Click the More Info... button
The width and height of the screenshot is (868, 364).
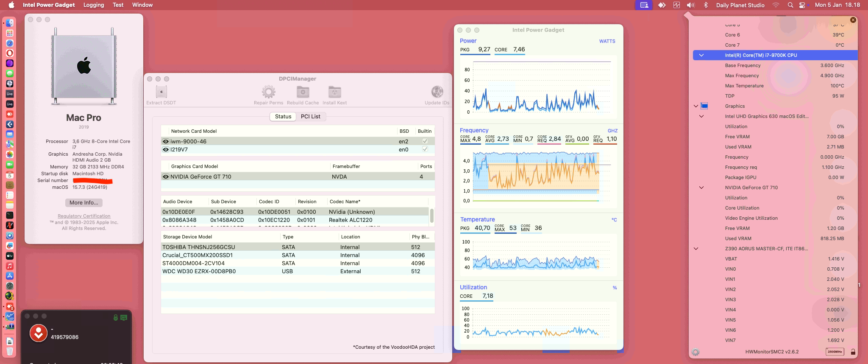coord(84,202)
